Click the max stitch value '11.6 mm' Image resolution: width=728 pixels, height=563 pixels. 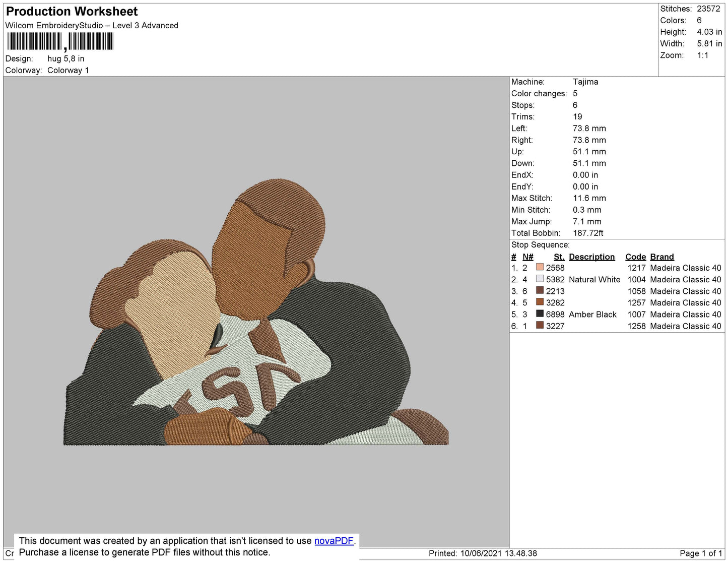click(589, 198)
